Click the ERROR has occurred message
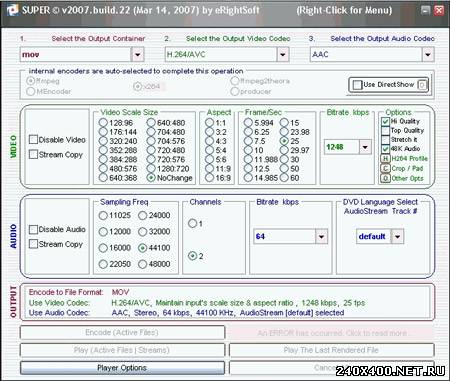 pyautogui.click(x=332, y=333)
